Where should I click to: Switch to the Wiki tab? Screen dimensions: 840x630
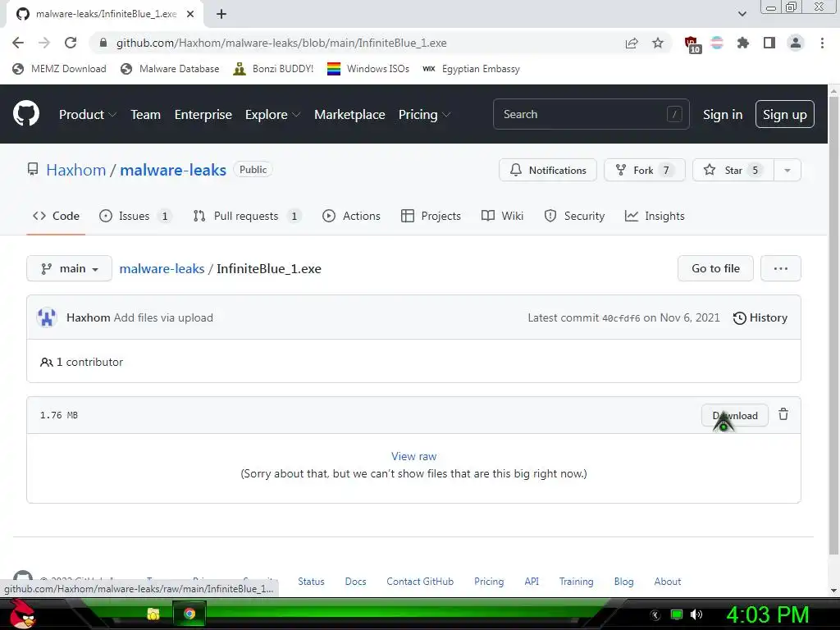click(502, 216)
